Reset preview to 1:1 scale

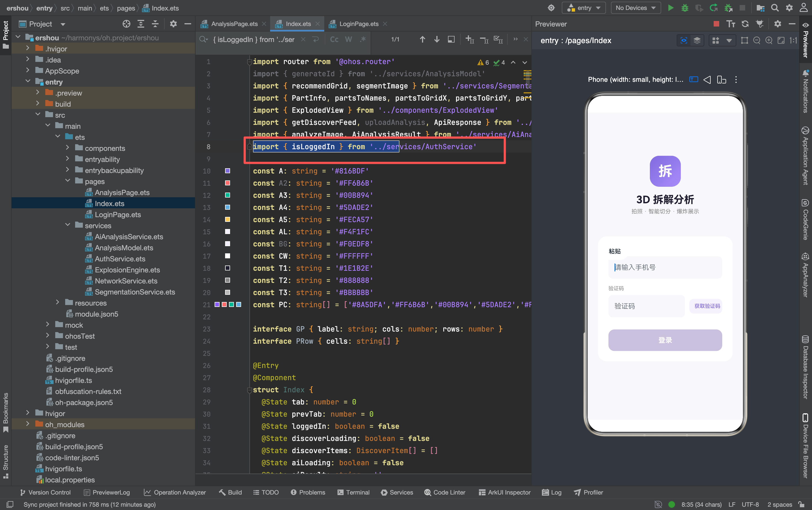793,41
